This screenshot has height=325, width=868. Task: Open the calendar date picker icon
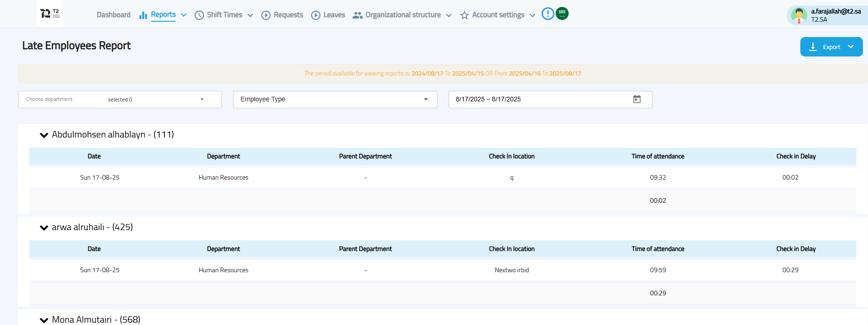point(637,99)
